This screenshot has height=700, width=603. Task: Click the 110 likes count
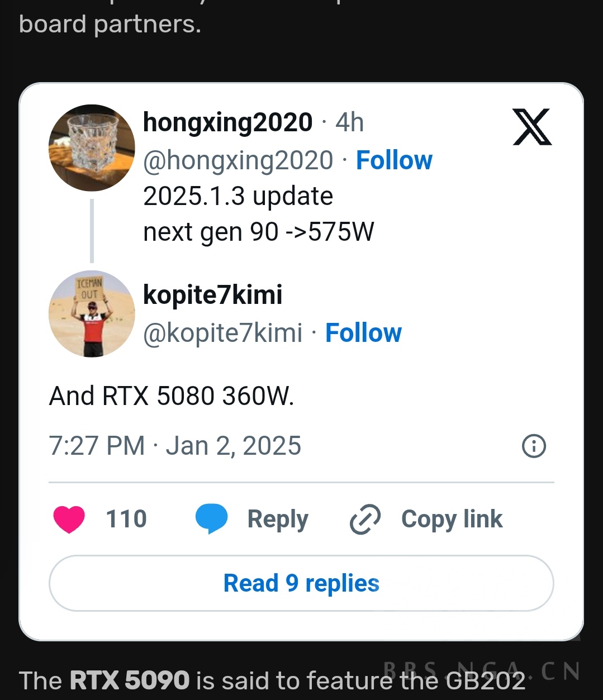(126, 519)
